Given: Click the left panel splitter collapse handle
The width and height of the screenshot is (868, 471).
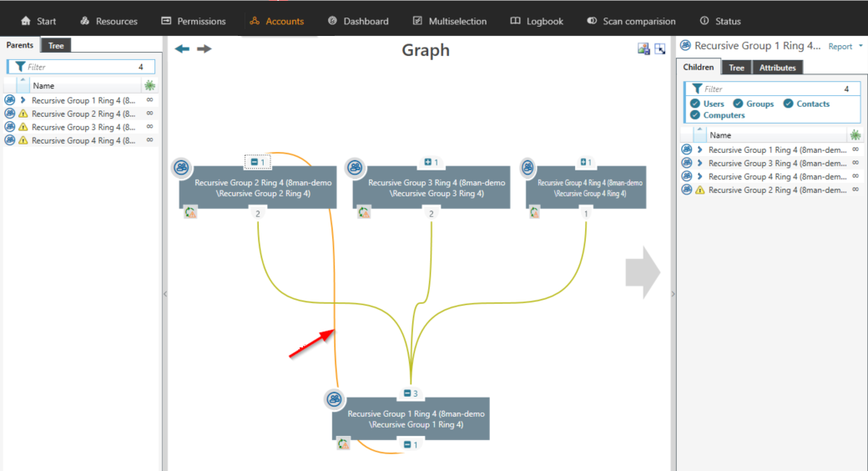Looking at the screenshot, I should (164, 294).
